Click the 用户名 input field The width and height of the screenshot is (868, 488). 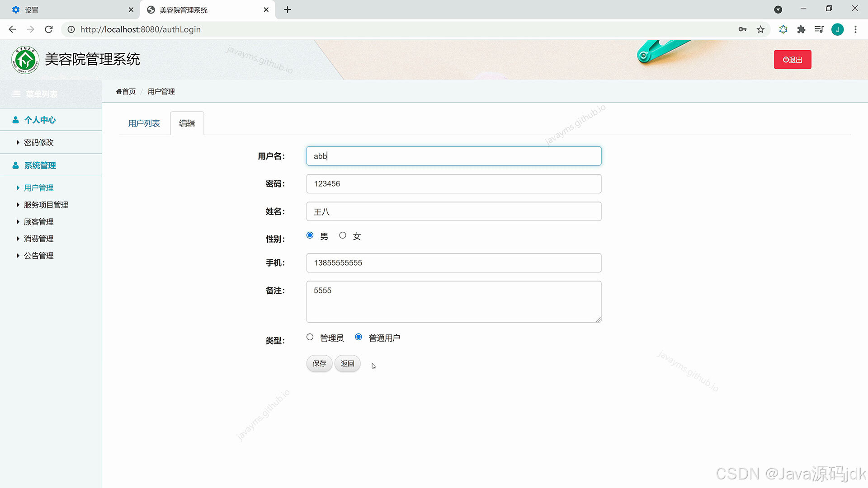[454, 156]
